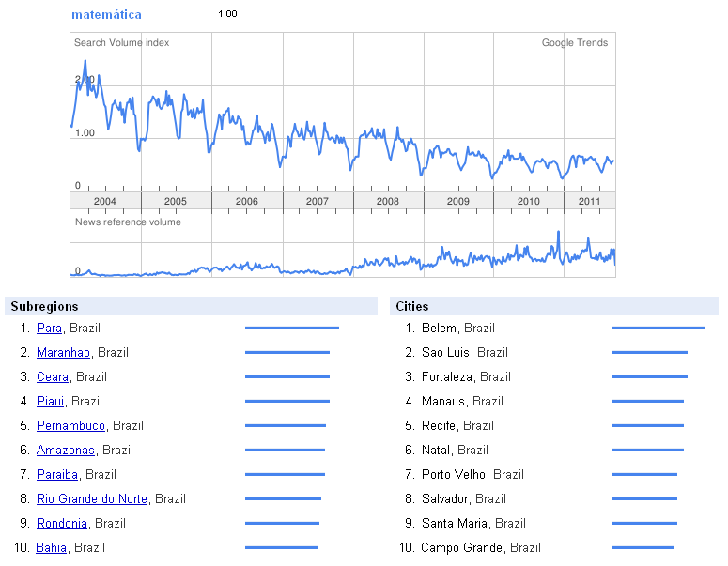Click the Fortaleza, Brazil city entry
The image size is (728, 566).
point(466,376)
